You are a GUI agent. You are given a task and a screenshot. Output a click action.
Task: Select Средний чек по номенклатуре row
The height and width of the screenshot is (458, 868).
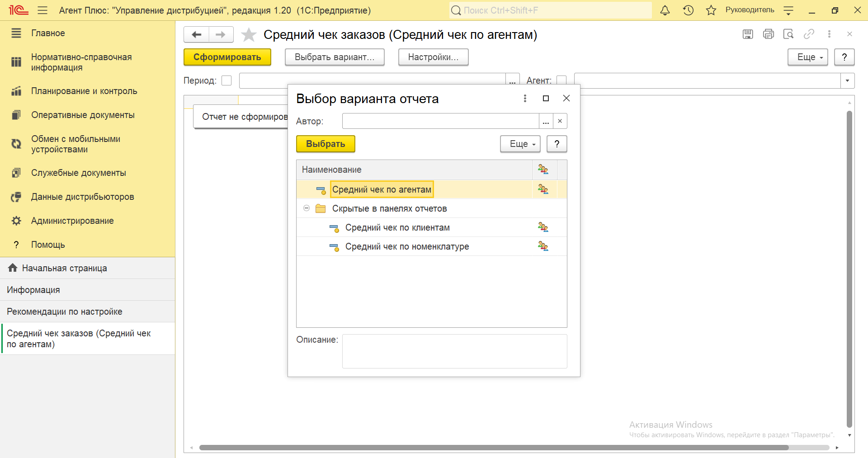(x=431, y=246)
